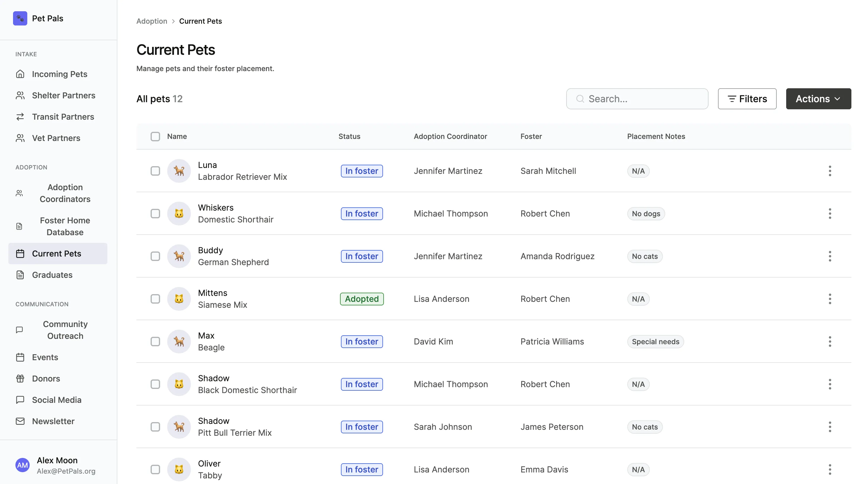868x484 pixels.
Task: Open options for Shadow with Michael Thompson
Action: point(830,384)
